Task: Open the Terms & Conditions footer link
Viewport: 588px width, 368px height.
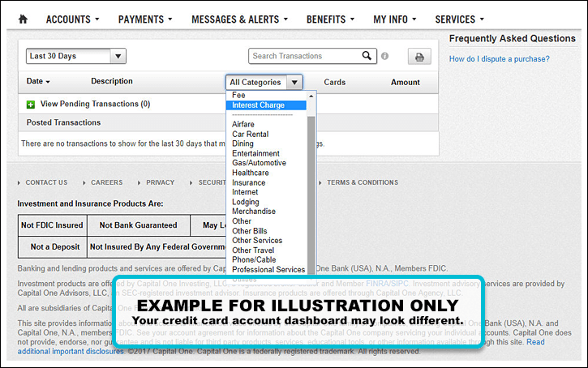Action: click(363, 182)
